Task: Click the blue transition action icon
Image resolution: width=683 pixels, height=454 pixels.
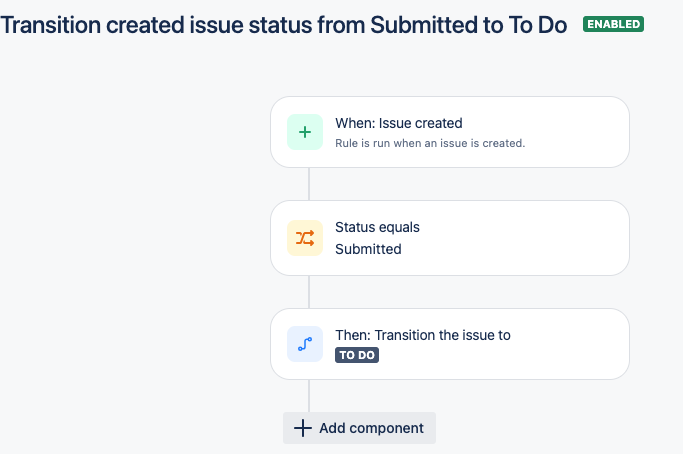Action: 305,344
